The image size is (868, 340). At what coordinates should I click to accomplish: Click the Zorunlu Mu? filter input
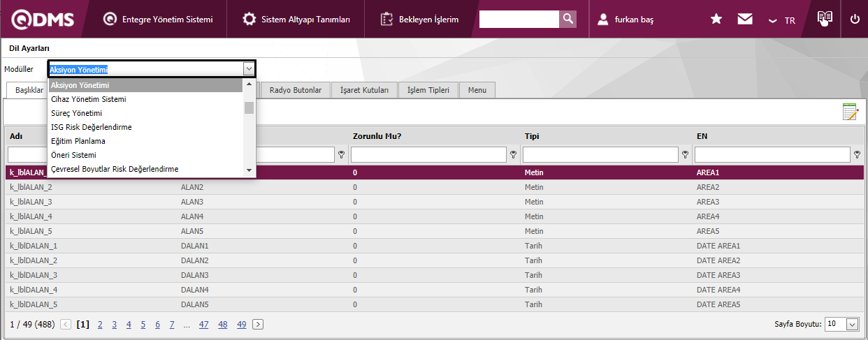click(428, 154)
